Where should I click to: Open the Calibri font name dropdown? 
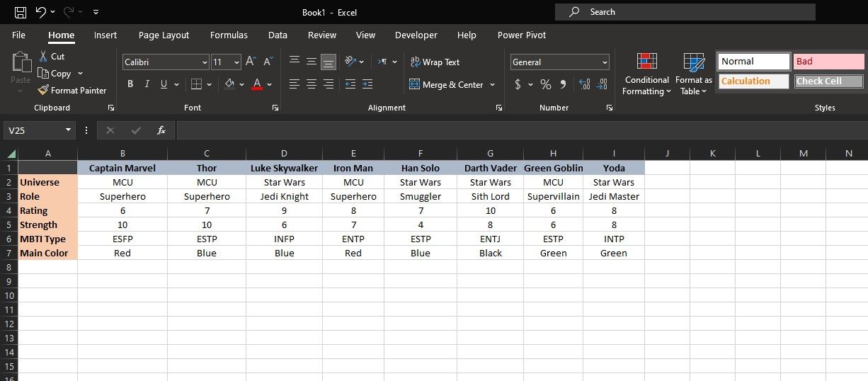205,62
